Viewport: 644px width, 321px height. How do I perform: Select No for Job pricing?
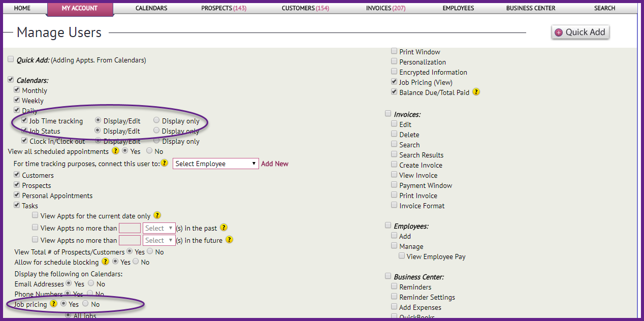[85, 304]
